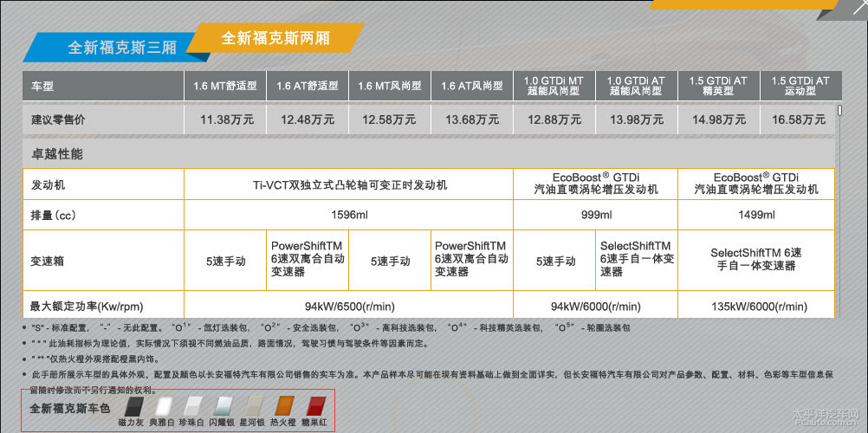Switch to the 全新福克斯两厢 tab
868x433 pixels.
pyautogui.click(x=275, y=38)
